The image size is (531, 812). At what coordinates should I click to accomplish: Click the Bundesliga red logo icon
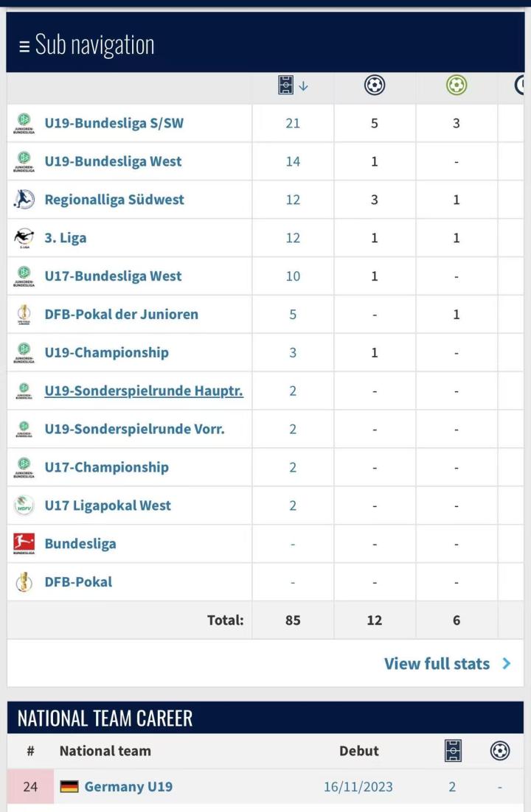(x=24, y=544)
